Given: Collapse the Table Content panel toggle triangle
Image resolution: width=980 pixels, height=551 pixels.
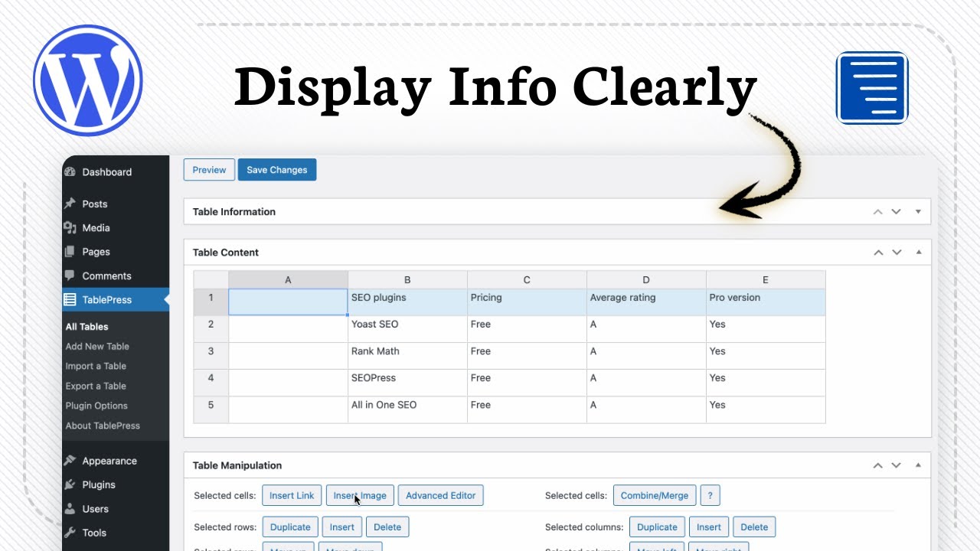Looking at the screenshot, I should (918, 253).
